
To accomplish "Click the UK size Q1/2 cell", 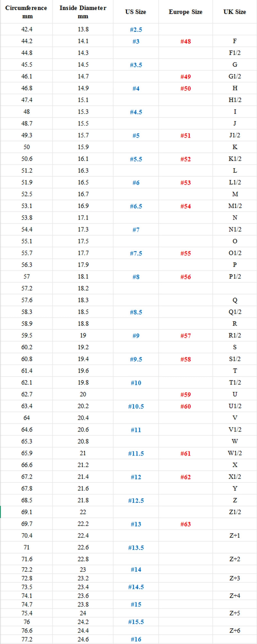I will pos(235,312).
